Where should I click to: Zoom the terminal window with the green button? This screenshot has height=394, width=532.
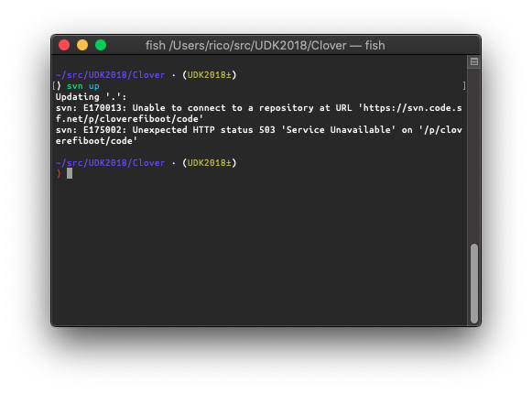(x=101, y=45)
